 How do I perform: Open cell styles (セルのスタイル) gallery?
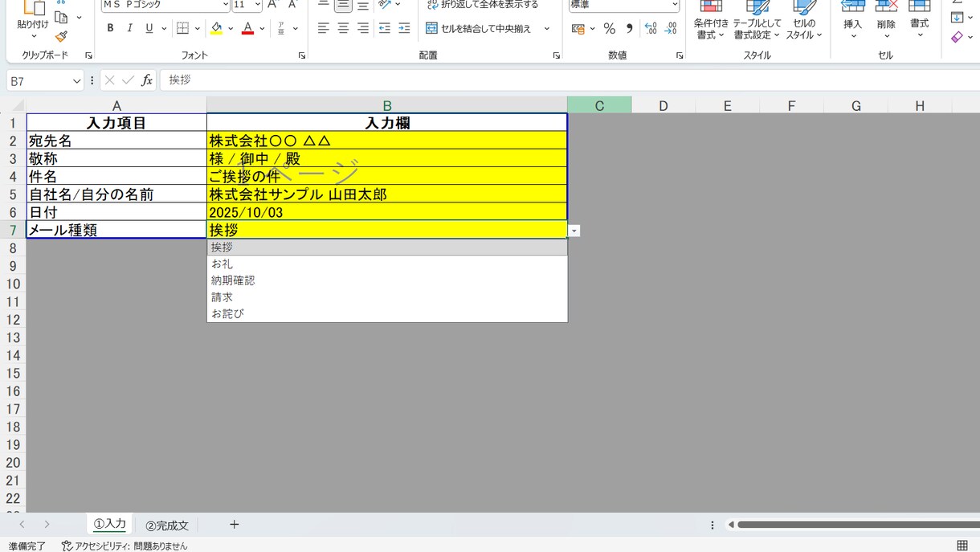click(804, 21)
